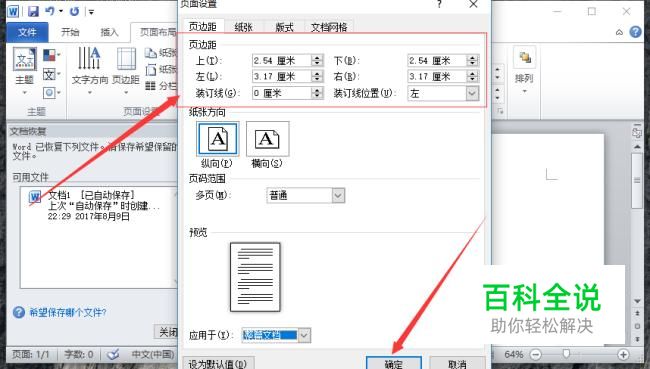Click the previous page browse arrow
The width and height of the screenshot is (650, 369).
[x=637, y=313]
